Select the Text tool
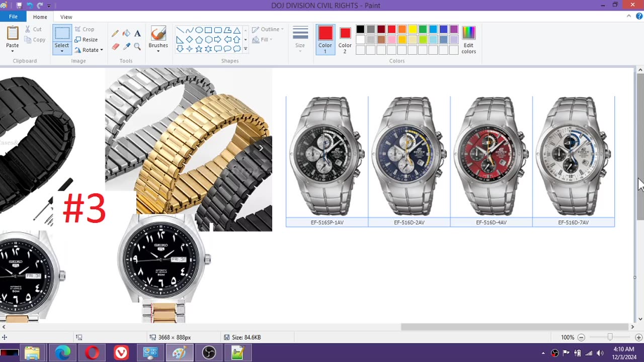 (137, 33)
